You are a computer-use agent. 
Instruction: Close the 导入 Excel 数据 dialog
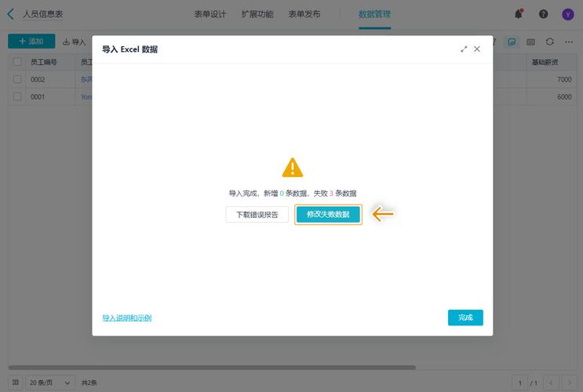tap(477, 49)
